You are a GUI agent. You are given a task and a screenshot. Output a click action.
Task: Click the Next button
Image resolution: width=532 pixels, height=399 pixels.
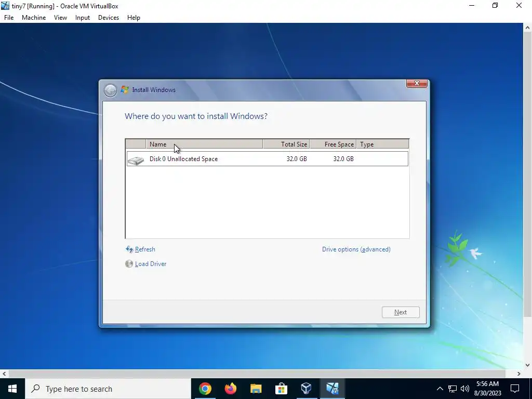pyautogui.click(x=401, y=312)
